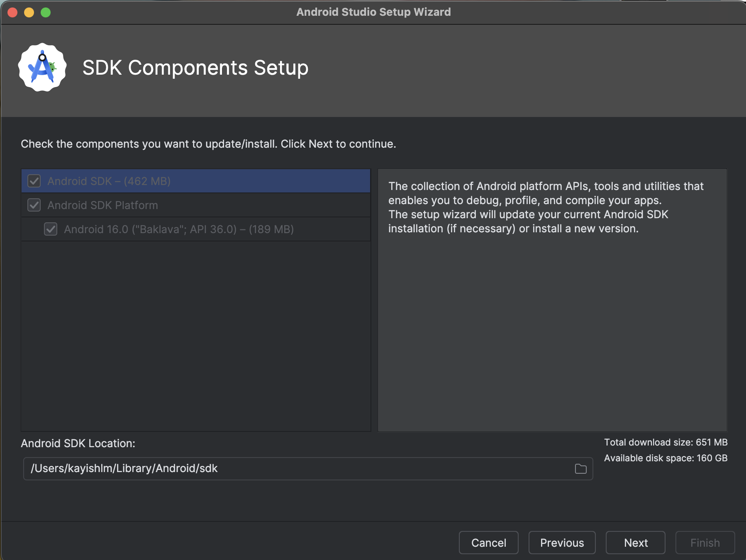Go back with the Previous button

click(x=562, y=543)
